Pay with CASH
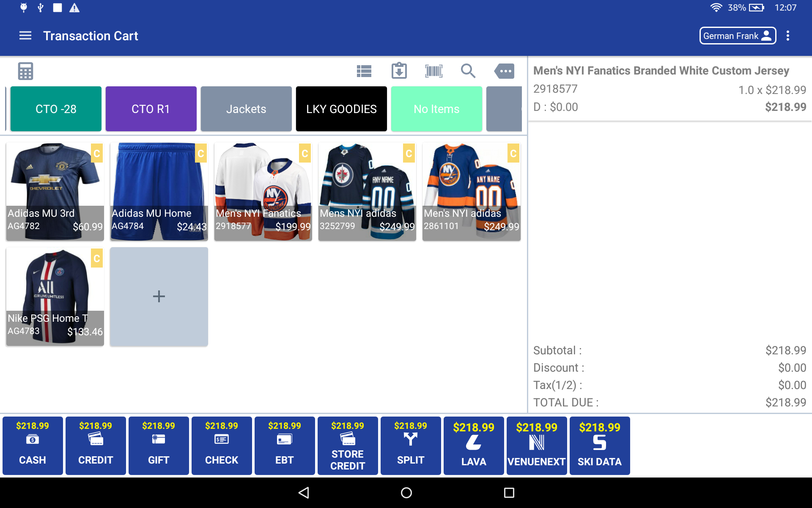The height and width of the screenshot is (508, 812). (33, 445)
